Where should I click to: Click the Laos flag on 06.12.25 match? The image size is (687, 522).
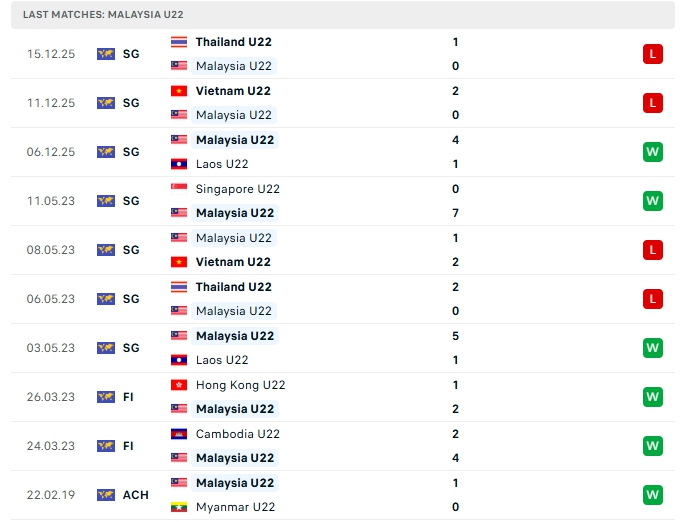pyautogui.click(x=179, y=164)
